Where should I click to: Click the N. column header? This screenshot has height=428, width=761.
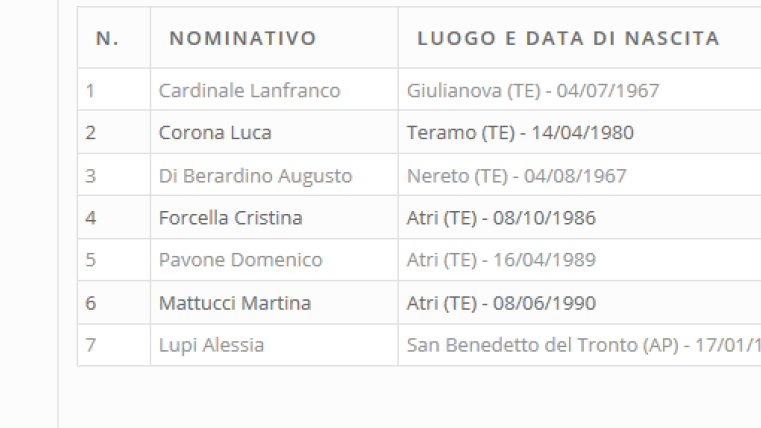107,38
